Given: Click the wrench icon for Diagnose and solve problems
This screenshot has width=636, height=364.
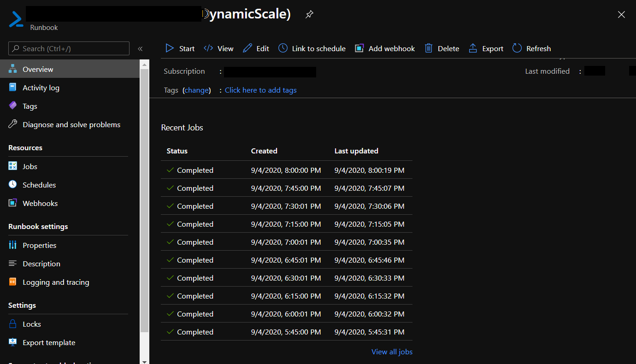Looking at the screenshot, I should (13, 124).
